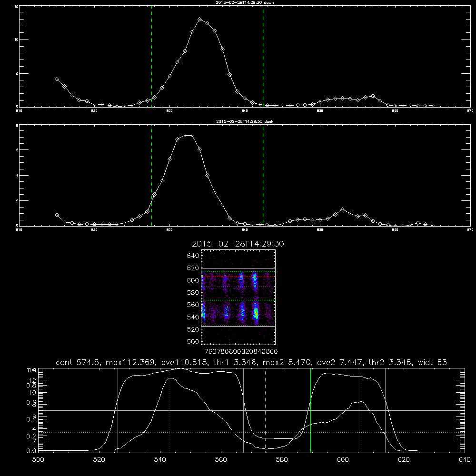This screenshot has height=476, width=476.
Task: Click x-axis label 540 of bottom plot
Action: pos(160,460)
